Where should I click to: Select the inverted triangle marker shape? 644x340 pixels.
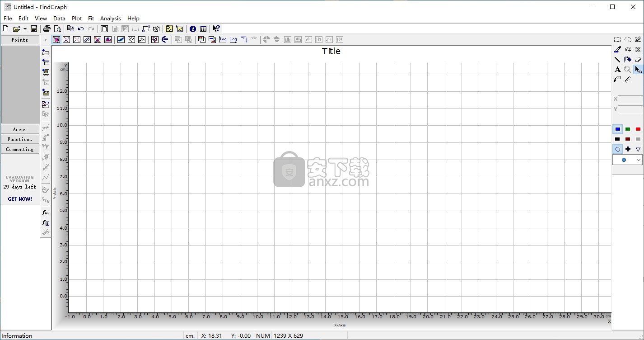pos(638,149)
